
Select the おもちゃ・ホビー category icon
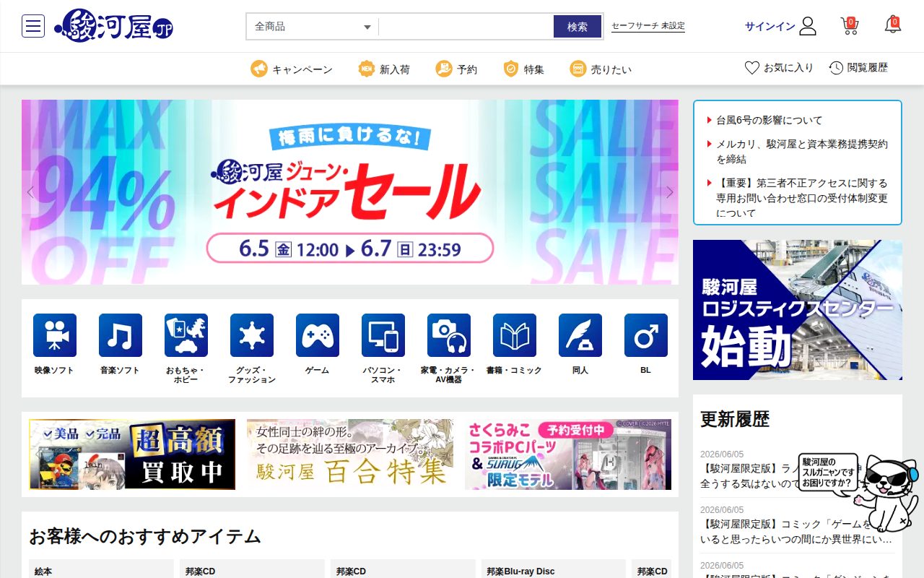[x=186, y=335]
